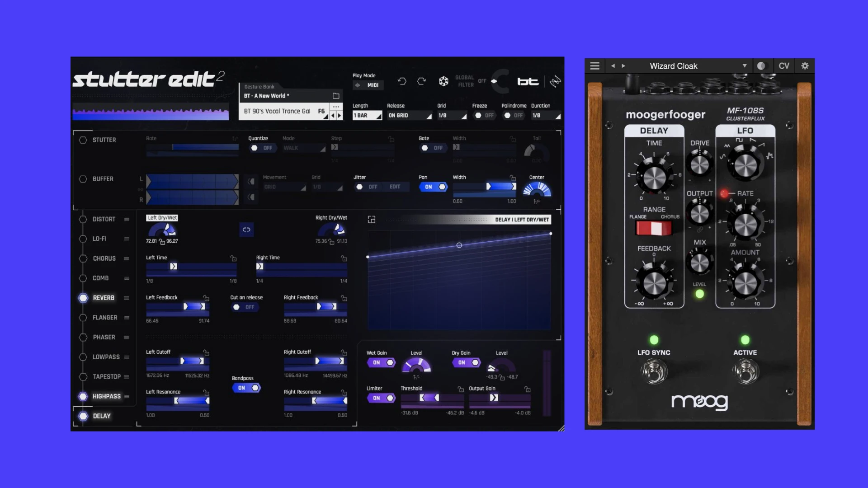The width and height of the screenshot is (868, 488).
Task: Enable Cut on release switch
Action: click(x=244, y=307)
